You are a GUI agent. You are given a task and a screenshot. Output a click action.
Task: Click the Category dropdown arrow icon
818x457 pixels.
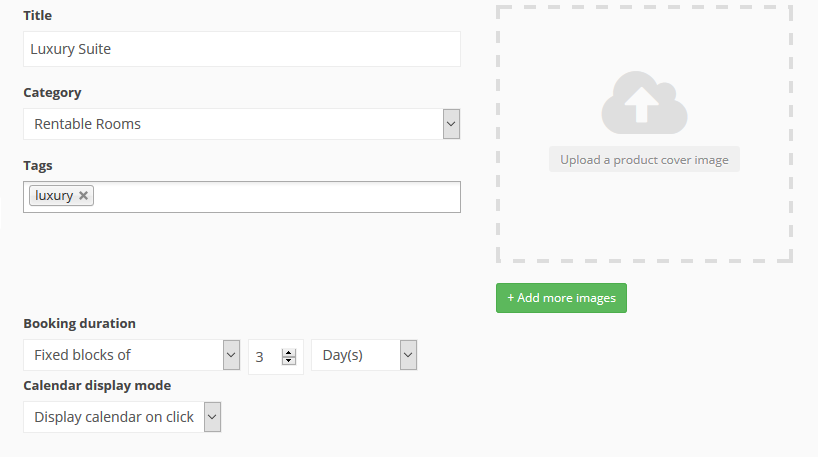451,124
